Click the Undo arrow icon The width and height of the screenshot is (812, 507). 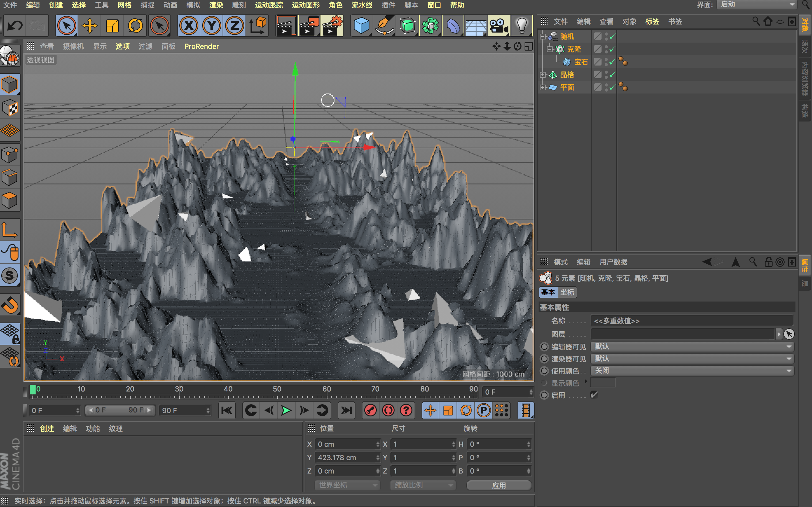[x=15, y=25]
